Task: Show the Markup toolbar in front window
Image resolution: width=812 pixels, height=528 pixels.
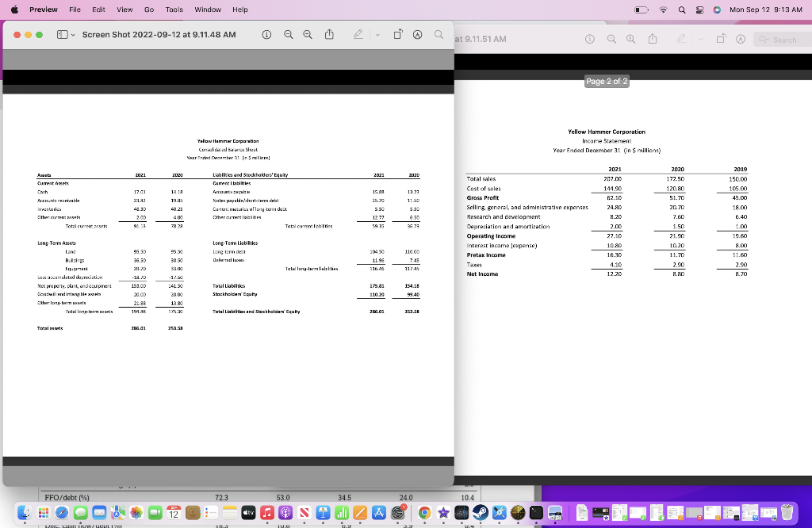Action: click(x=417, y=35)
